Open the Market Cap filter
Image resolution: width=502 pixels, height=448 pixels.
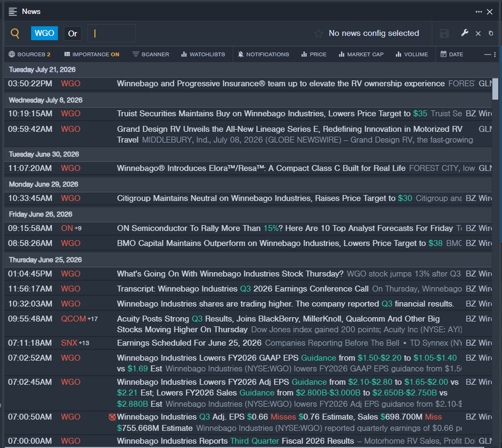point(361,55)
